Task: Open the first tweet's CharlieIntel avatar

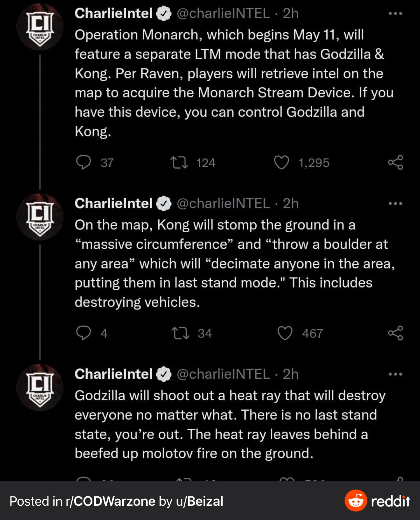Action: coord(40,27)
